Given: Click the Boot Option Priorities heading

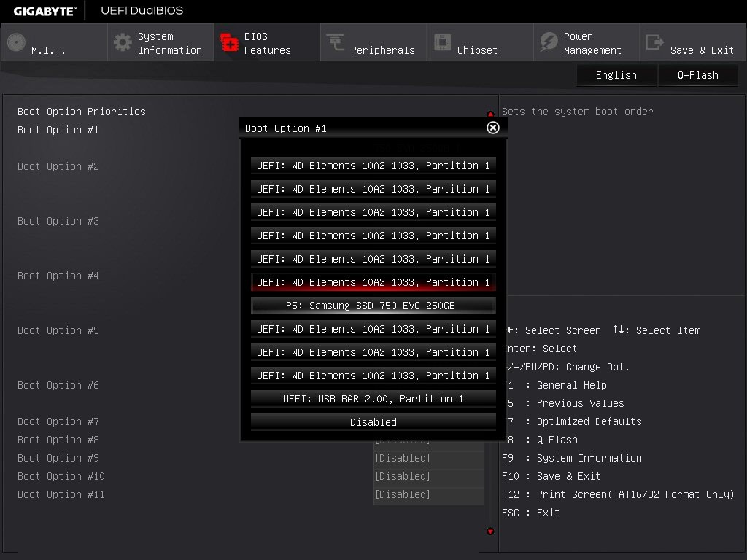Looking at the screenshot, I should pyautogui.click(x=82, y=112).
